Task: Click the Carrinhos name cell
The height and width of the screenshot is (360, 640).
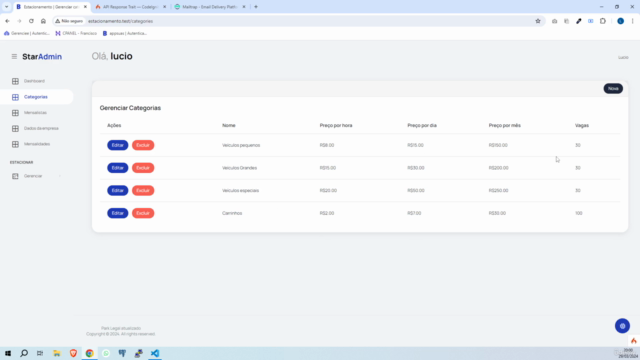Action: click(x=232, y=213)
